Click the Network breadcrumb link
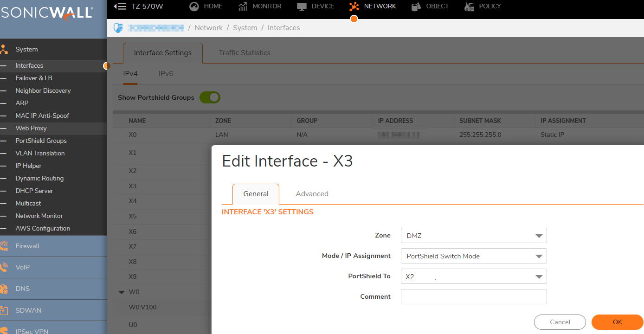 pyautogui.click(x=208, y=28)
